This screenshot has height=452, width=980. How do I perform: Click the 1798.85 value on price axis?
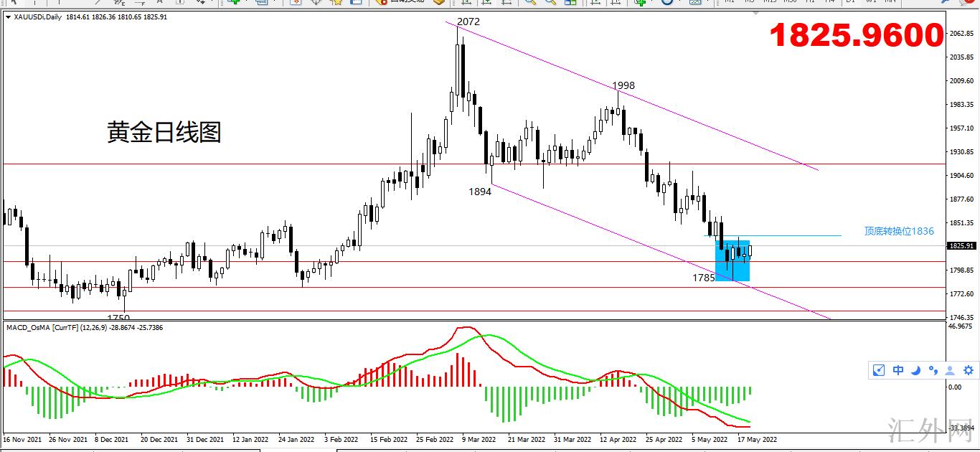(x=960, y=270)
